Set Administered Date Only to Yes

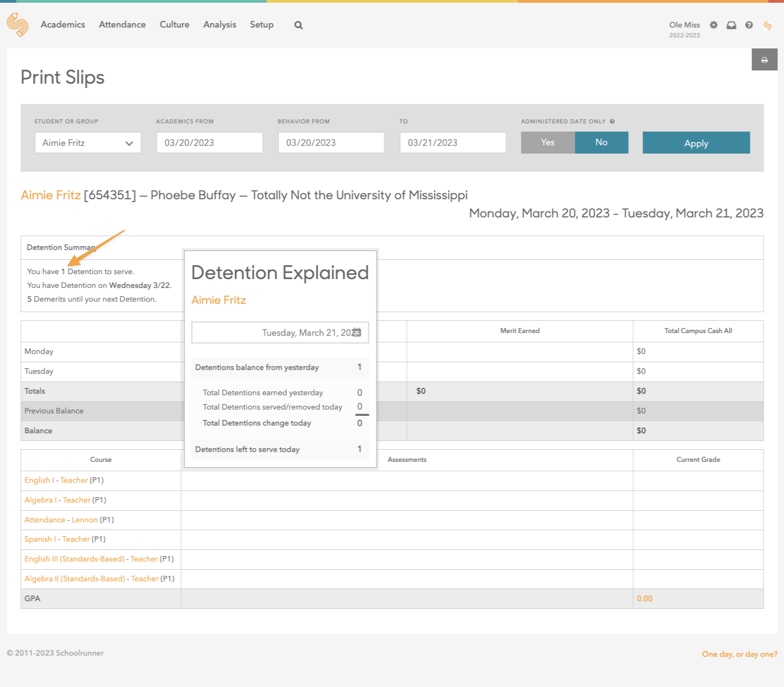[547, 143]
